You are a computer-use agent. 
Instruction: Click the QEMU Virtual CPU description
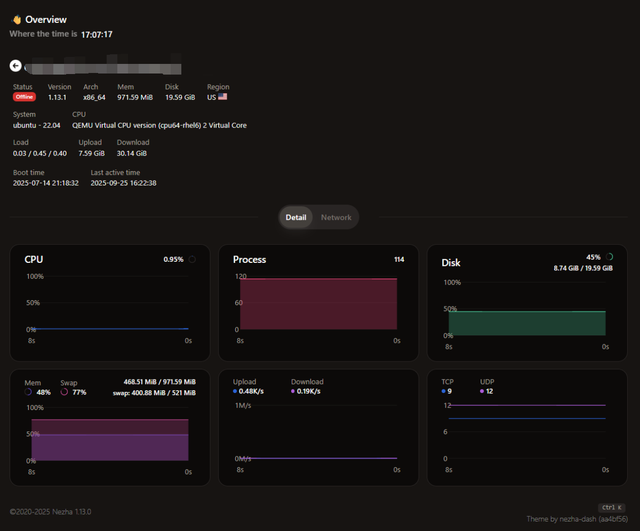click(159, 125)
